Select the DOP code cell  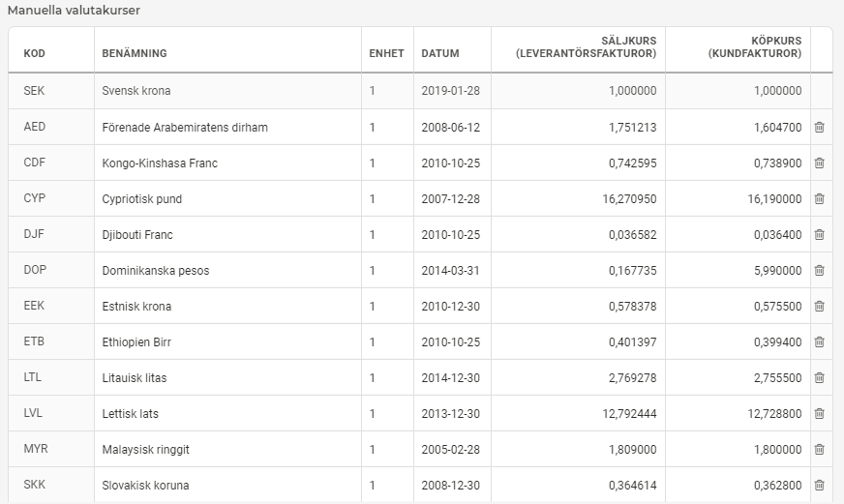coord(35,270)
